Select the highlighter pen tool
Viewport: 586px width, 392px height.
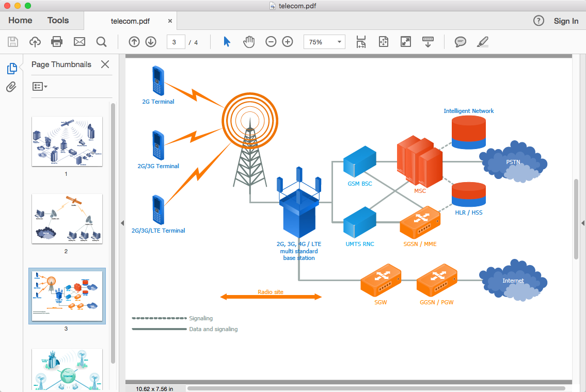click(x=482, y=42)
